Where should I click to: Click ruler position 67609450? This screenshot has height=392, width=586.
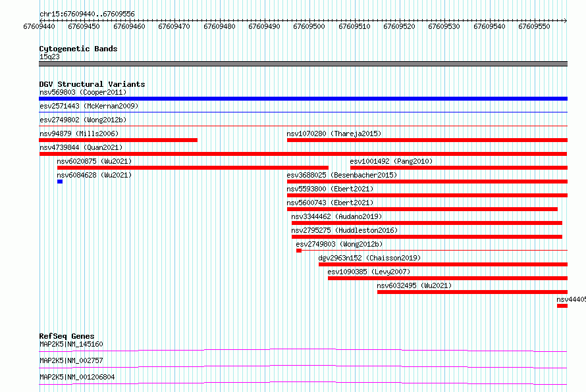coord(84,26)
